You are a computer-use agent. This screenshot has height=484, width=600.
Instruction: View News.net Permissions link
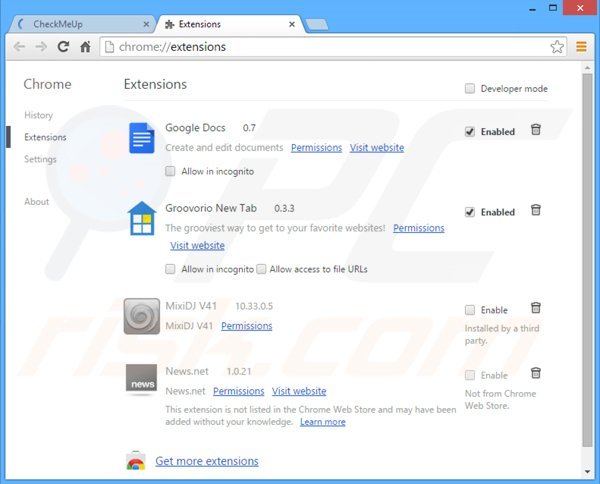239,391
